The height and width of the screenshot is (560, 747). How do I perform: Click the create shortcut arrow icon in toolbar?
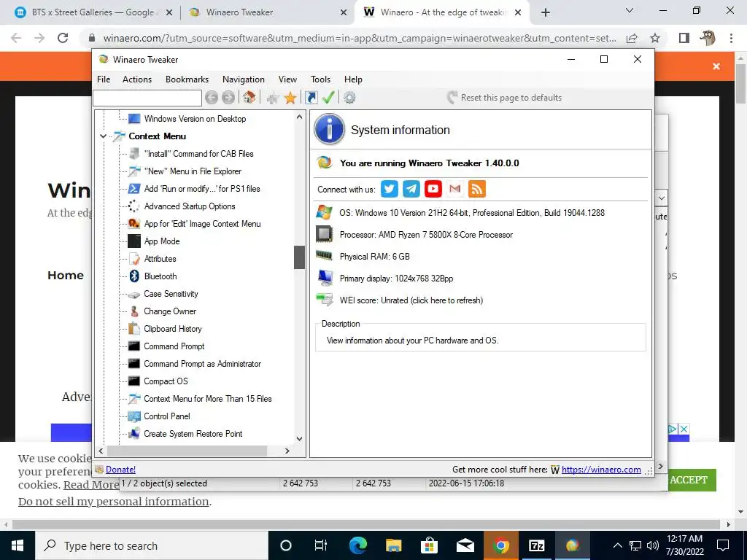[x=311, y=98]
